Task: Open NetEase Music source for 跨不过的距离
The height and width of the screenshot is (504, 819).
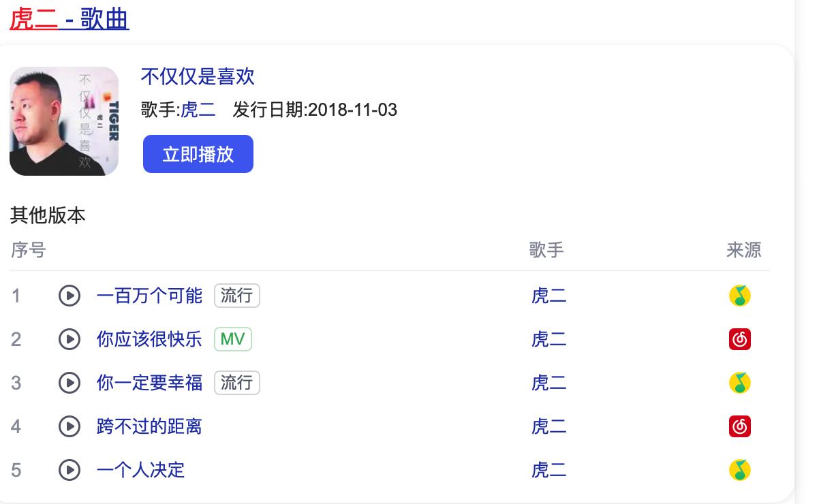Action: 739,426
